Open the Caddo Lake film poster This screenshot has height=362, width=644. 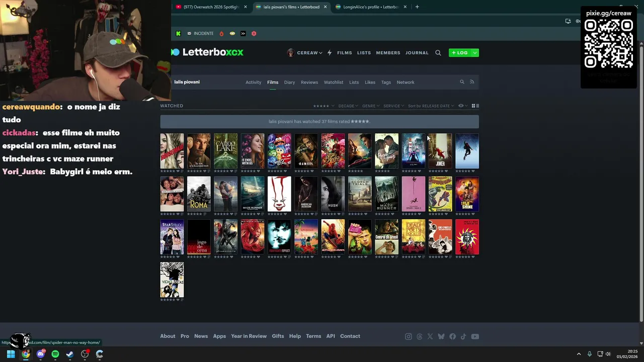coord(225,151)
